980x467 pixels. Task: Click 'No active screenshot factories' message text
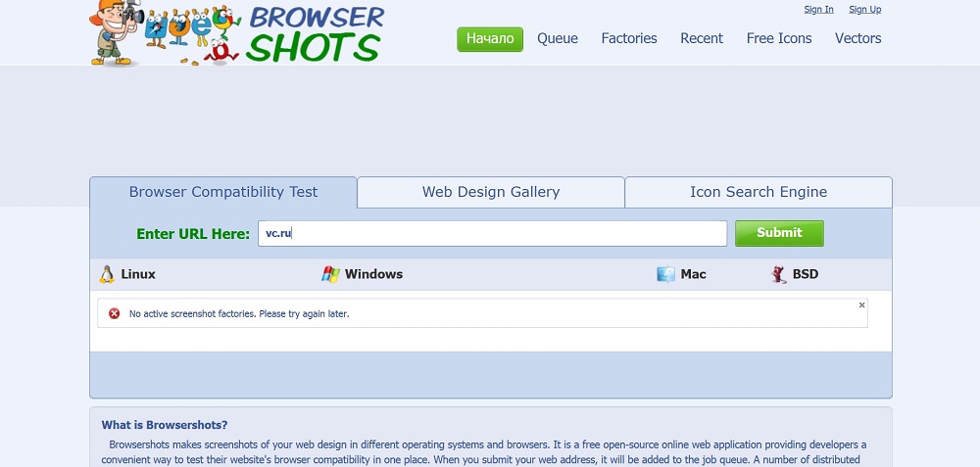point(239,314)
